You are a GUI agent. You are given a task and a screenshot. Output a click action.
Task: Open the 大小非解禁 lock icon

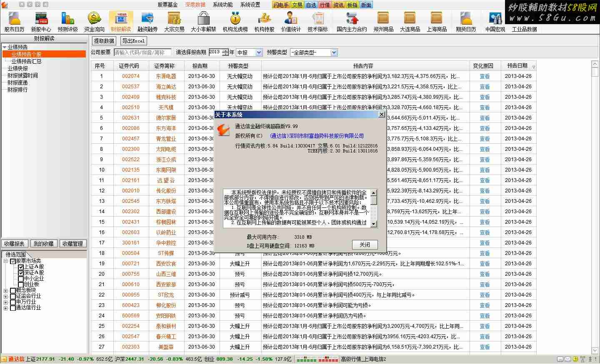pos(203,22)
